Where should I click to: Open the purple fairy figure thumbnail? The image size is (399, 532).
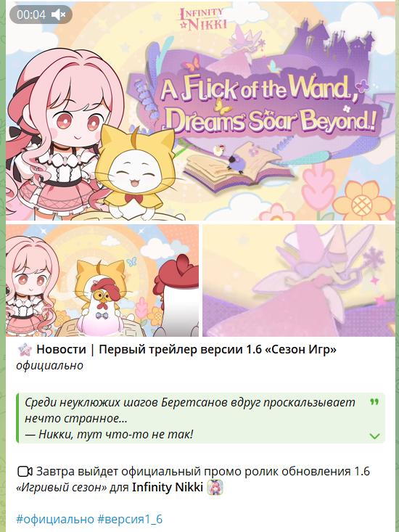(x=299, y=280)
